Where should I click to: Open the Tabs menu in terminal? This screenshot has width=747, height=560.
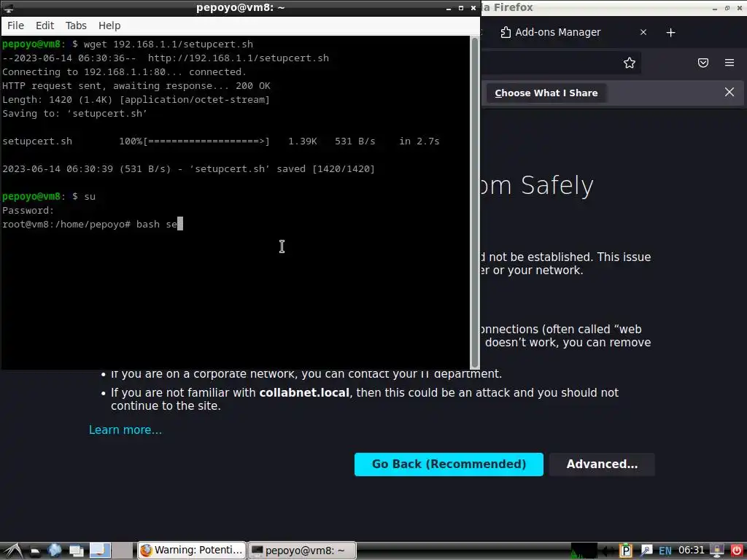76,26
